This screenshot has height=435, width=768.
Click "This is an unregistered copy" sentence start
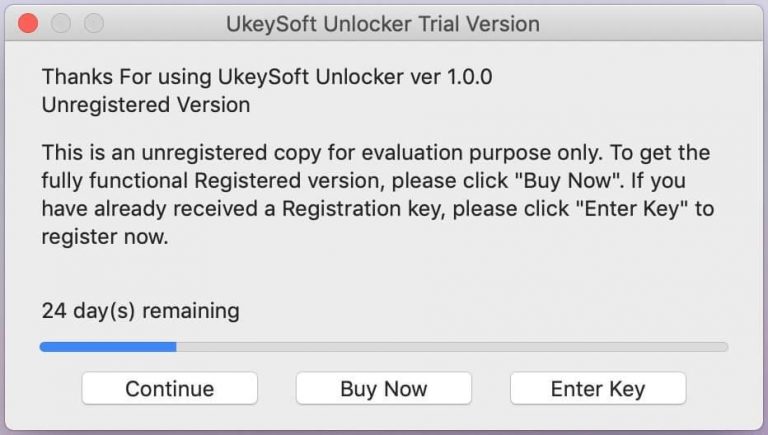pyautogui.click(x=150, y=153)
